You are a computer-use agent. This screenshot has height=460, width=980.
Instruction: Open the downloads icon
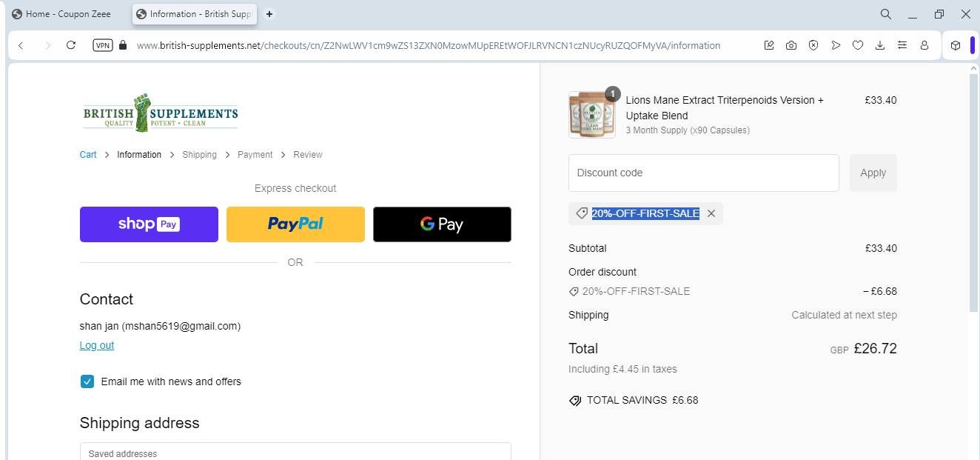coord(880,45)
